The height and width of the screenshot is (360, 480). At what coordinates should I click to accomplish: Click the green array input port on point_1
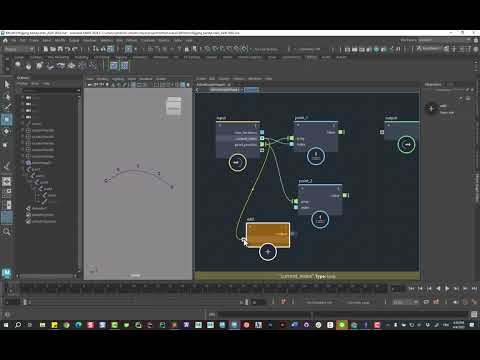[291, 138]
